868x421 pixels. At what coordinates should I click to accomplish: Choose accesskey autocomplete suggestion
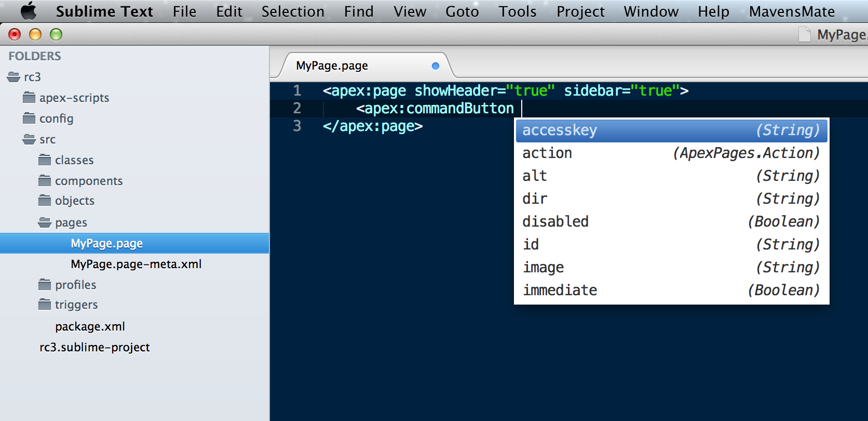(671, 130)
